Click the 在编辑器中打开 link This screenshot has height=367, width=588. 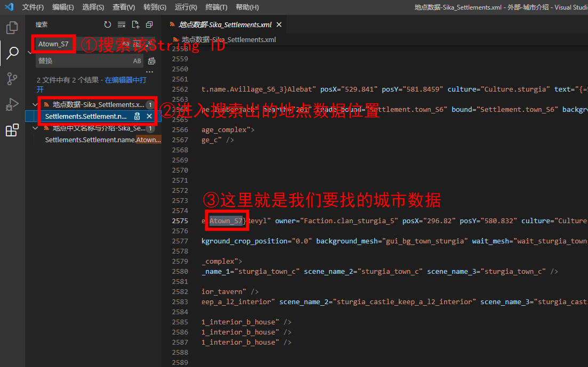pos(125,80)
